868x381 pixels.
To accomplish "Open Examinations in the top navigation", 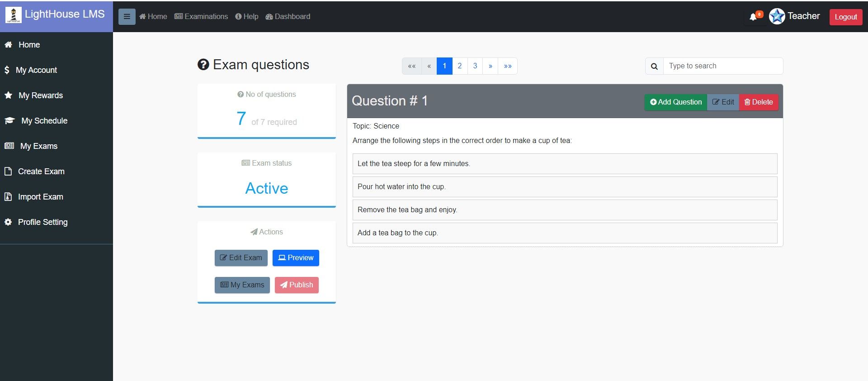I will pos(201,17).
